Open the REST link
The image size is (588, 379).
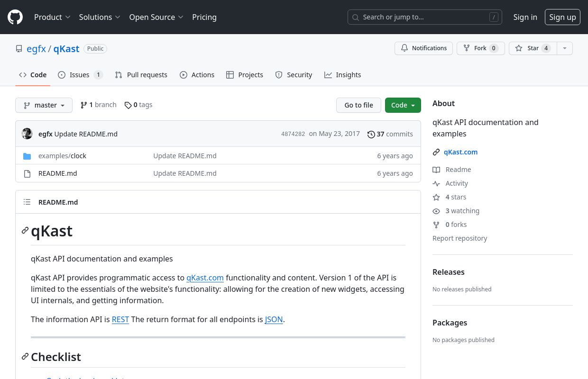120,319
